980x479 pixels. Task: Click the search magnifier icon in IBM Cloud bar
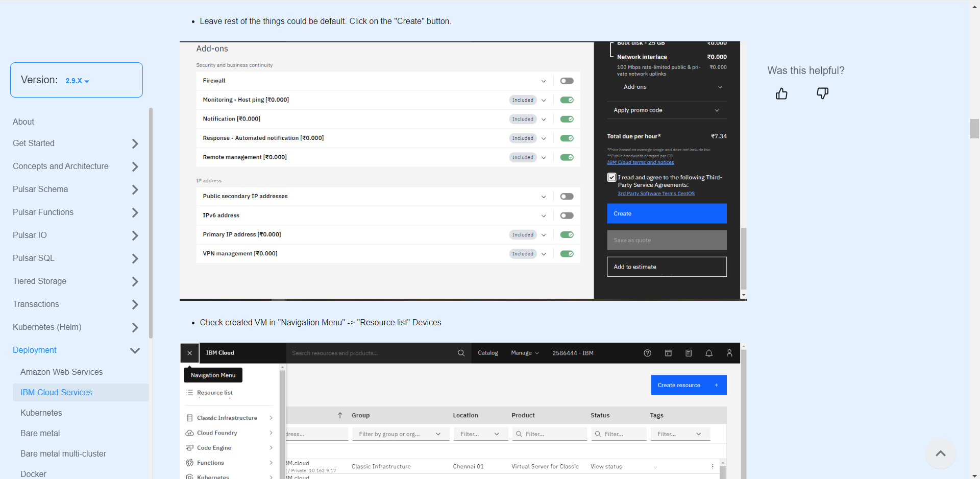[x=461, y=353]
